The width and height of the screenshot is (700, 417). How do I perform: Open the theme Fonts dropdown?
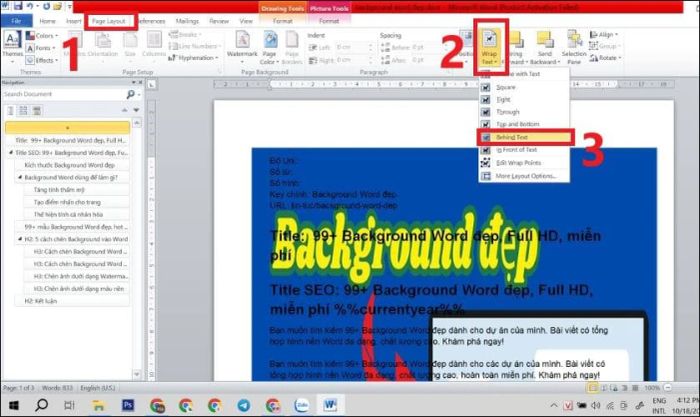point(41,48)
